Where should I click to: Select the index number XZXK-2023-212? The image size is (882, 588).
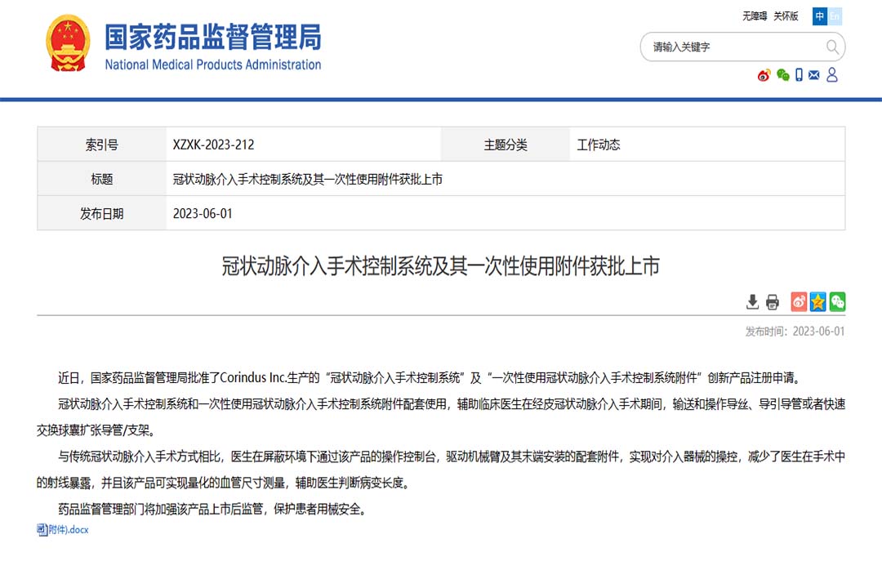213,145
